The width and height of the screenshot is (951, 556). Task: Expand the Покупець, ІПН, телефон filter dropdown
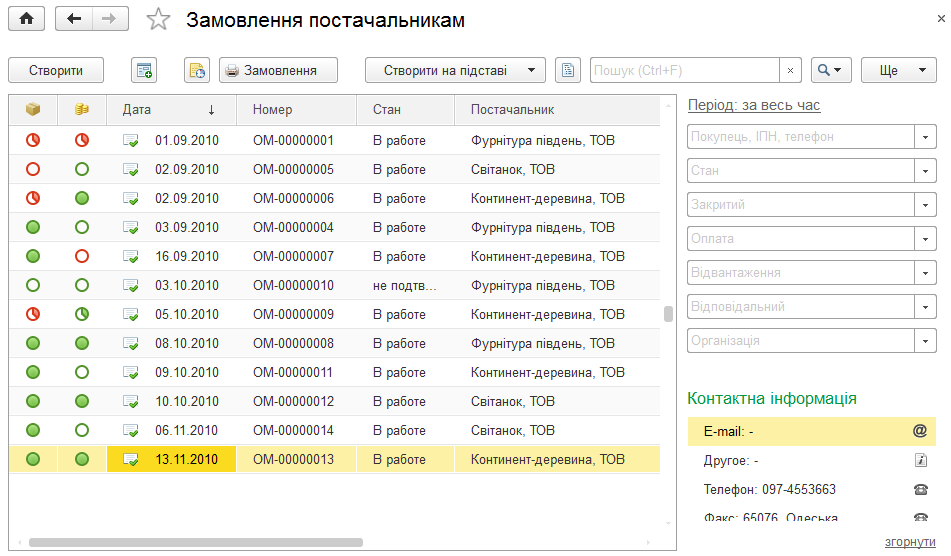click(x=926, y=136)
